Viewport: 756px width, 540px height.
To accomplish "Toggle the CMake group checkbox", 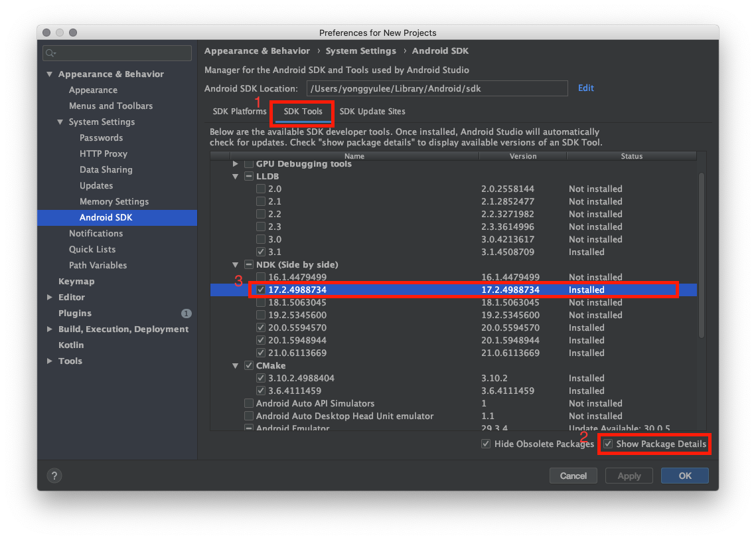I will [x=249, y=365].
